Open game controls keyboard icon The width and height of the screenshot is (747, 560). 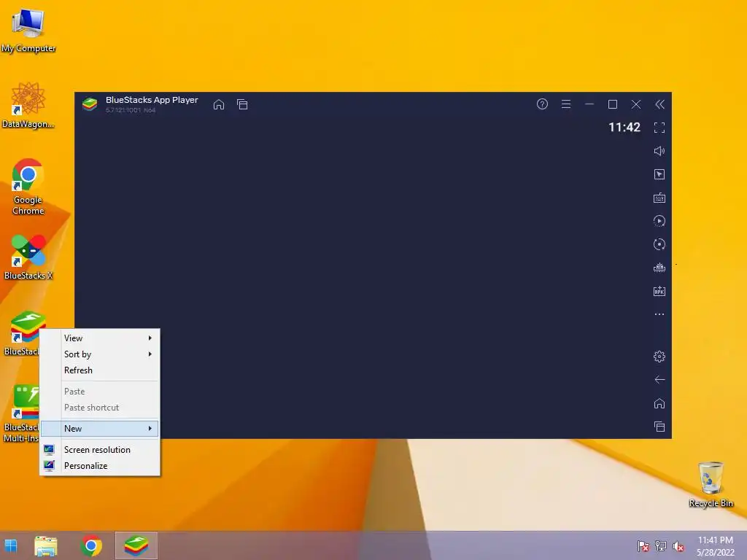pos(659,198)
